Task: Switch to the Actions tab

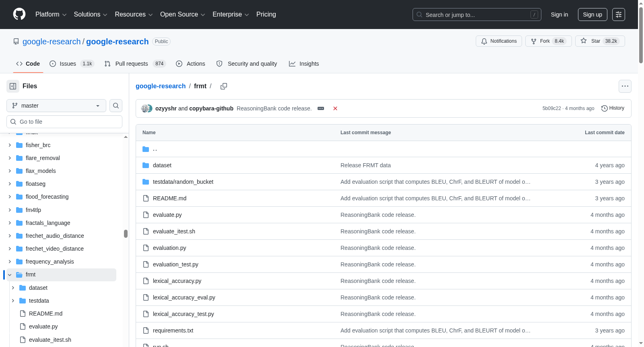Action: click(191, 64)
